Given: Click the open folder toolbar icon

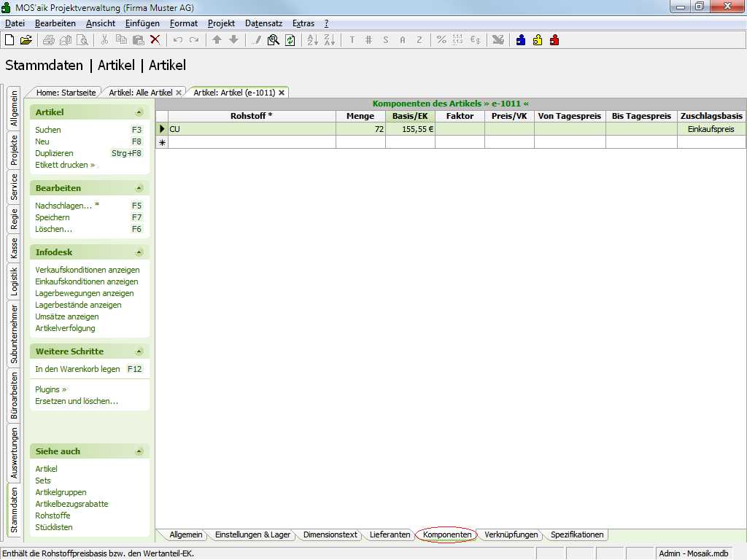Looking at the screenshot, I should click(26, 40).
